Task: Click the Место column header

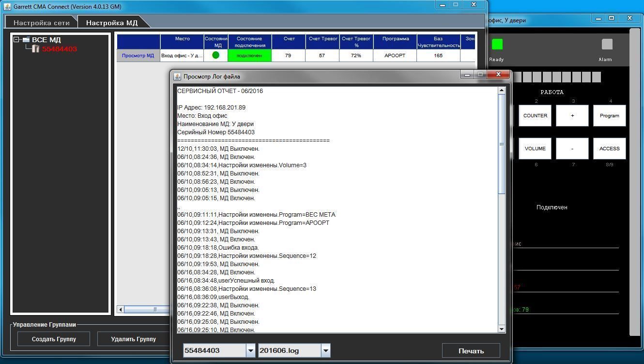Action: (182, 42)
